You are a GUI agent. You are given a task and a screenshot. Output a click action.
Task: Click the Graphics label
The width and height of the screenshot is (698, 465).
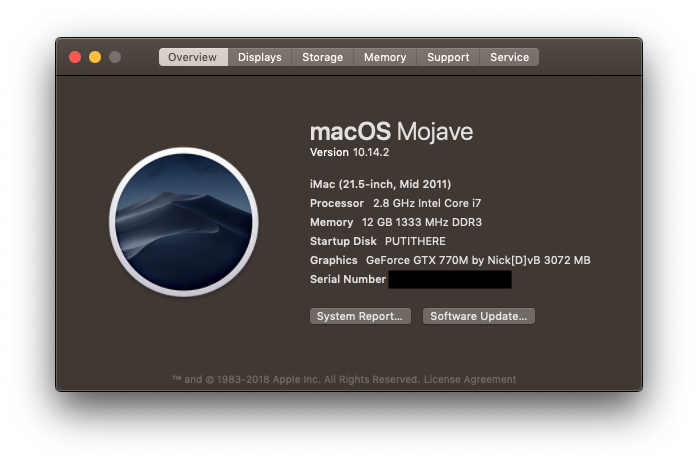[x=333, y=260]
